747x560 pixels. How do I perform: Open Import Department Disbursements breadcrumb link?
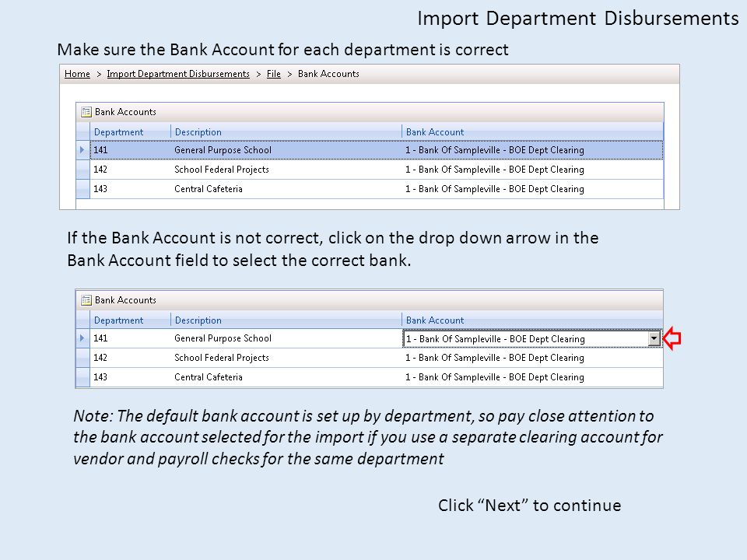(x=178, y=74)
